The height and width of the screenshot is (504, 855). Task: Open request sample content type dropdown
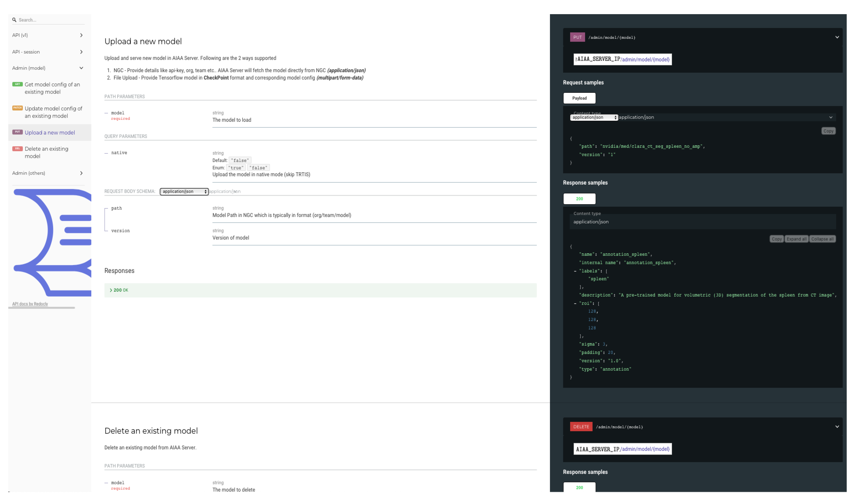(x=594, y=117)
